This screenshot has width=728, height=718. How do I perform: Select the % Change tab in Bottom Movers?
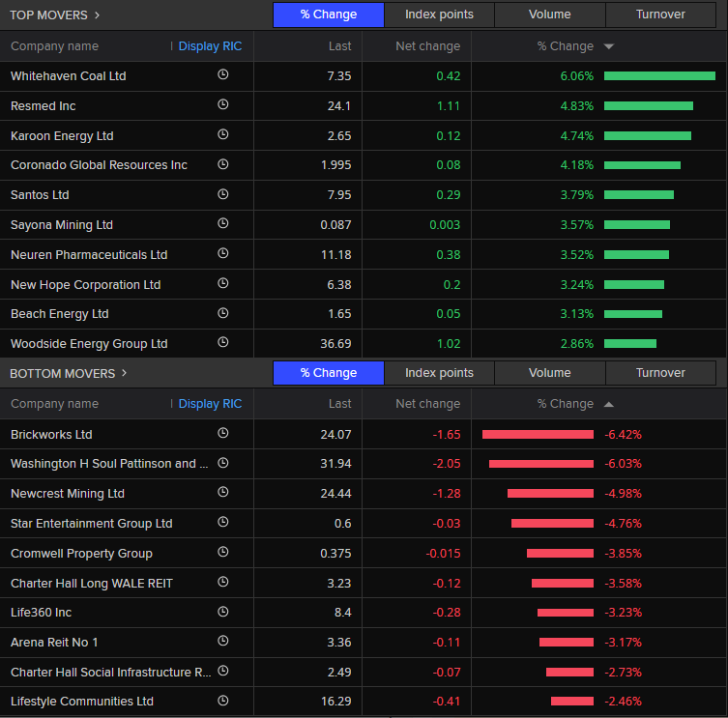329,373
